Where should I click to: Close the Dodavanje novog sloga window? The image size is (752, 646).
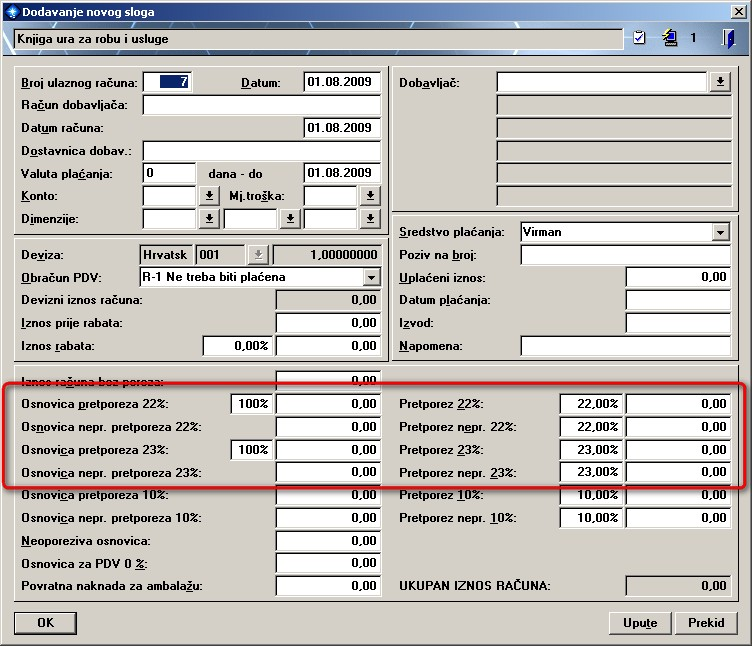click(x=739, y=12)
